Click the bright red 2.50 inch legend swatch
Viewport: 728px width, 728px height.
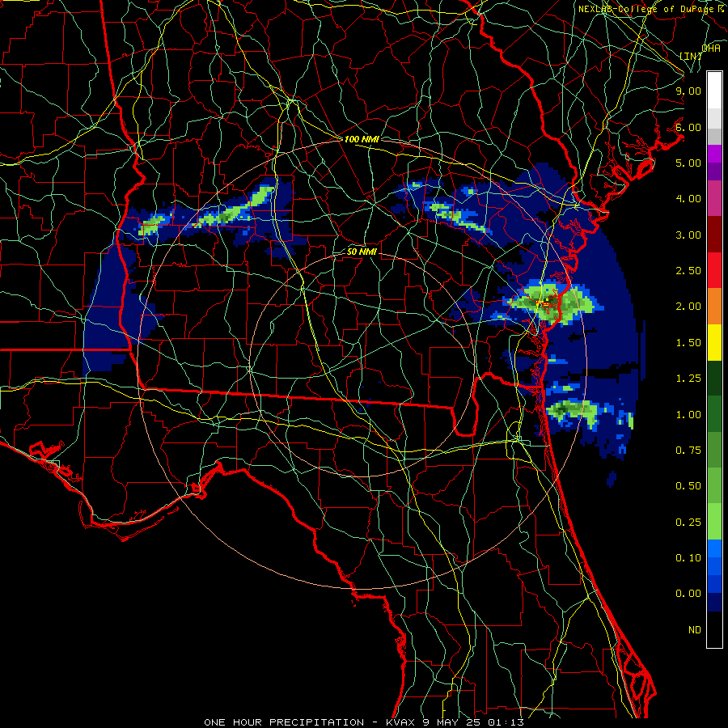click(x=714, y=271)
